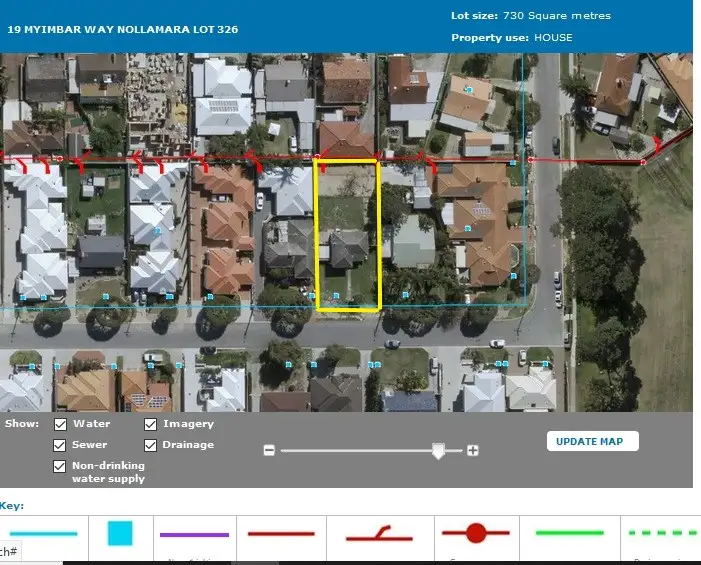The height and width of the screenshot is (565, 701).
Task: Toggle the Drainage layer checkbox
Action: (150, 445)
